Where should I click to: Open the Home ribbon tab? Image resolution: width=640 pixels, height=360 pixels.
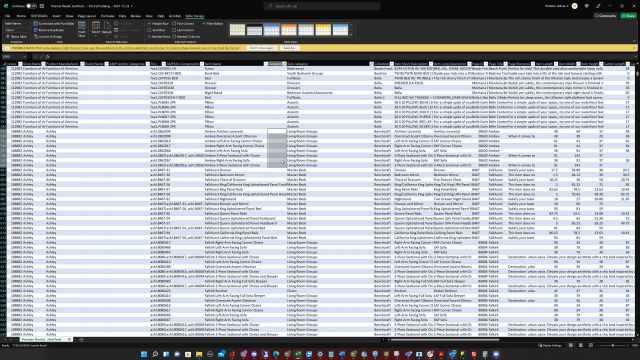click(21, 16)
